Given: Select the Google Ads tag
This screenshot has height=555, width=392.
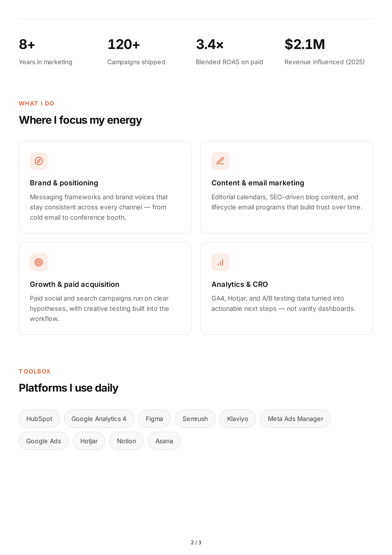Looking at the screenshot, I should tap(44, 441).
